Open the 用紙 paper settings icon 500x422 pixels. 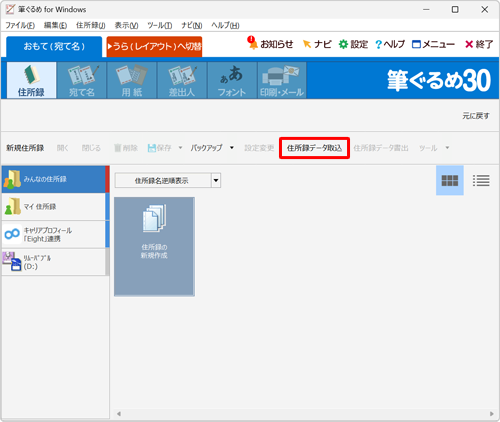(132, 80)
